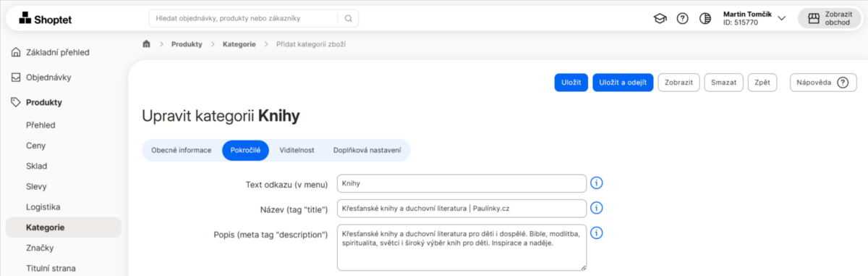Open the Viditelnost tab
The image size is (868, 276).
pos(297,150)
